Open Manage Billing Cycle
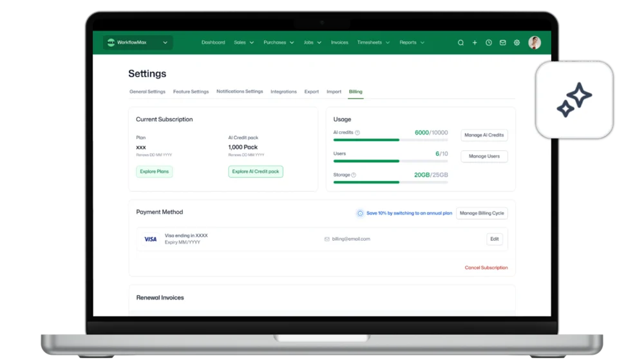 pos(482,213)
